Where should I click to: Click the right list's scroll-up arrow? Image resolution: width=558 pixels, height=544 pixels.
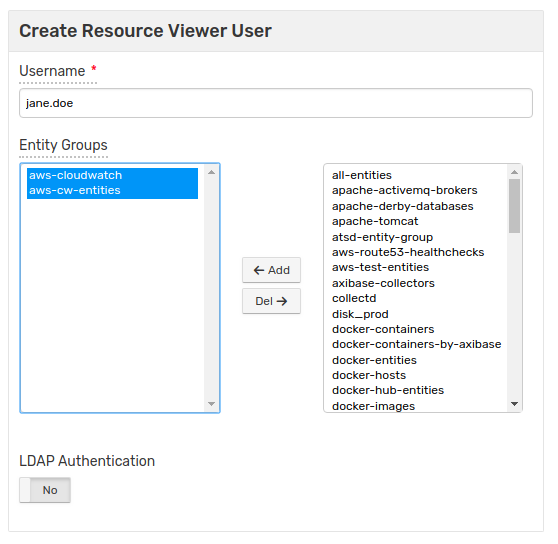coord(514,172)
